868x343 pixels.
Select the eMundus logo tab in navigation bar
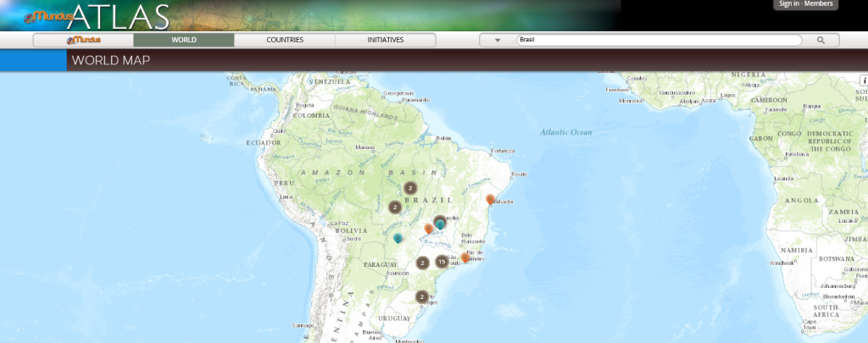[x=84, y=40]
